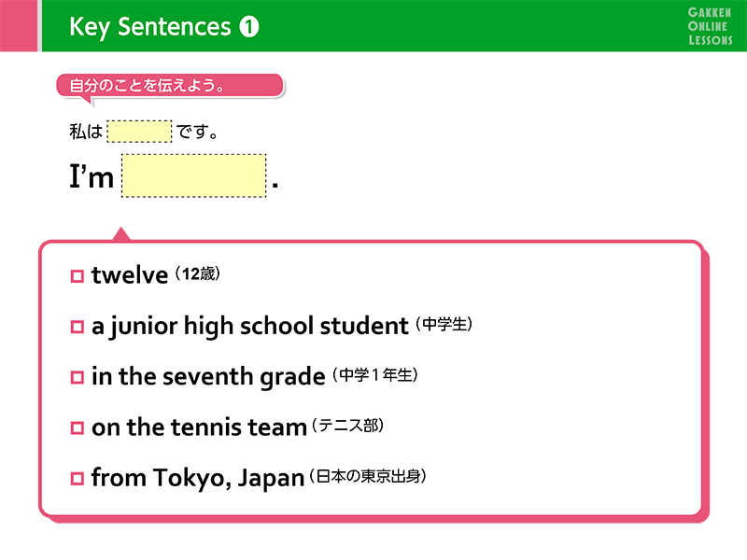Select the phrase "twelve"

coord(129,275)
